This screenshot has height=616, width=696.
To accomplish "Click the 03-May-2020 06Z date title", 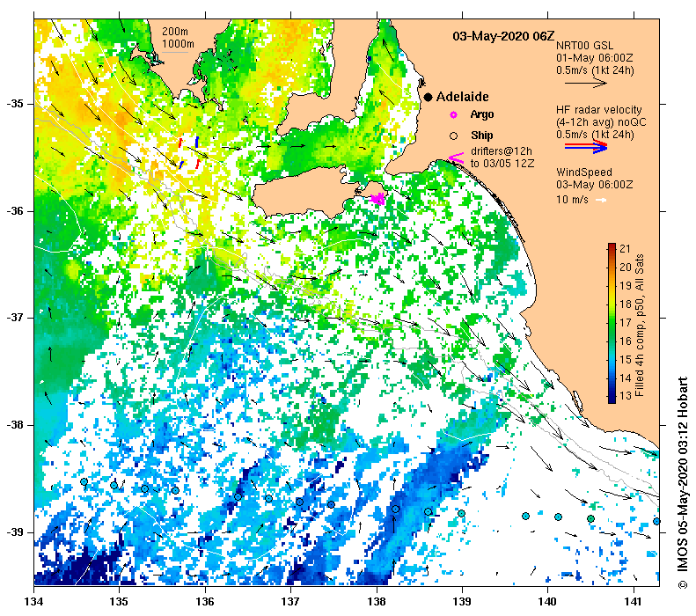I will (503, 36).
